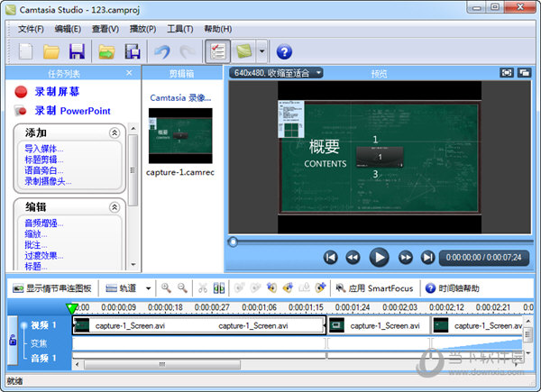Open the 工具(T) menu
The image size is (541, 392).
pos(179,29)
